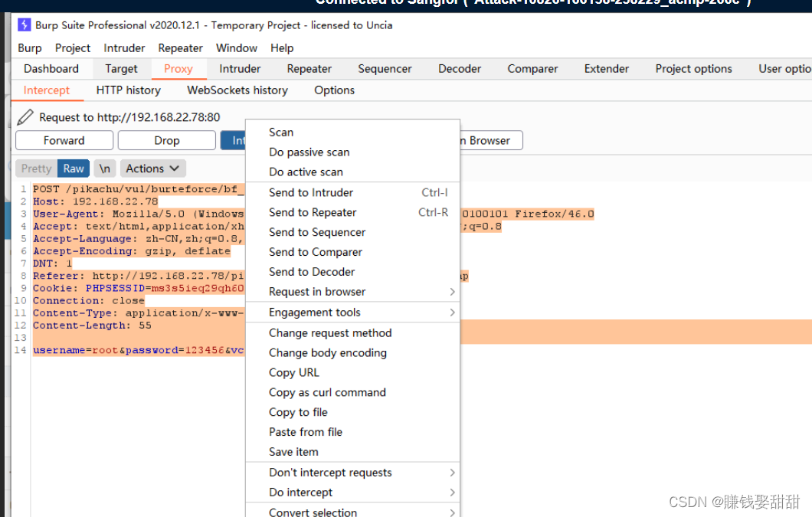Open the HTTP history sub-tab
Image resolution: width=812 pixels, height=517 pixels.
coord(129,90)
